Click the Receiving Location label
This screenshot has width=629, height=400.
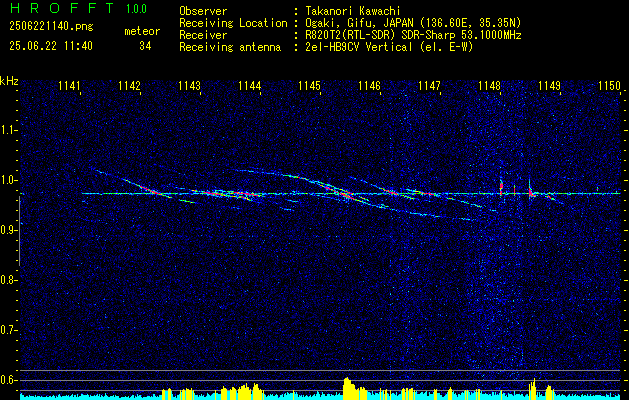(233, 23)
